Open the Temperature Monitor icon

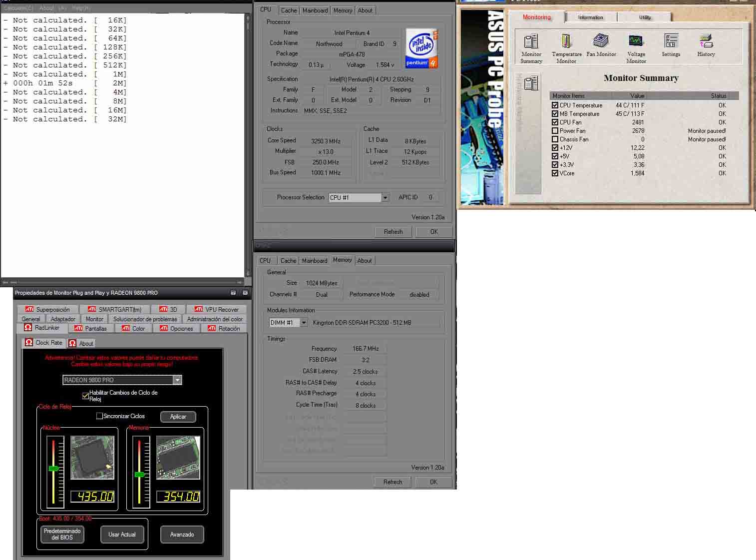(x=566, y=41)
